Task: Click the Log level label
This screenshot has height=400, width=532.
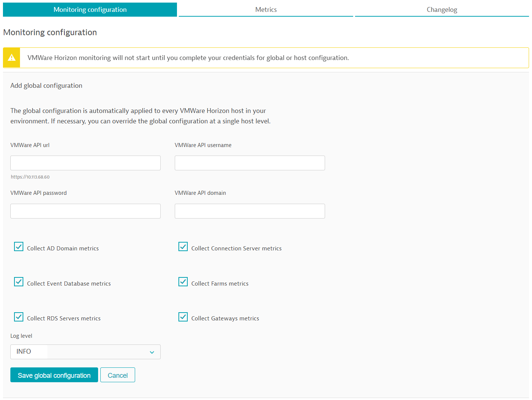Action: [21, 336]
